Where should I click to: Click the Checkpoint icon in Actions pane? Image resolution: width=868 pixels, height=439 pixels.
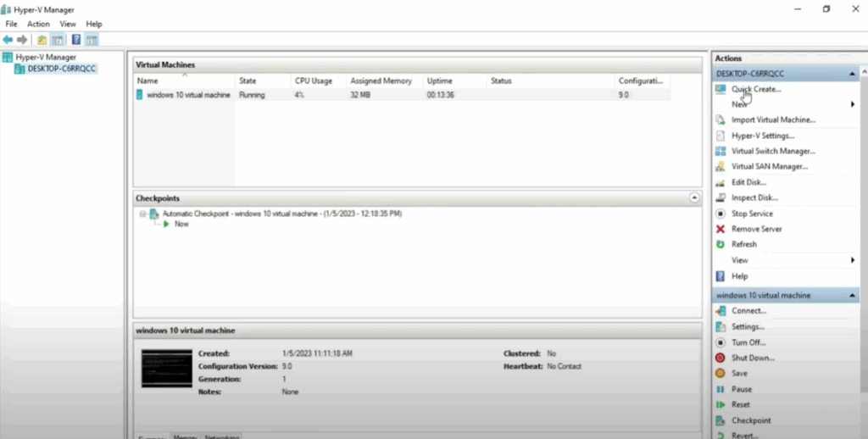tap(721, 420)
